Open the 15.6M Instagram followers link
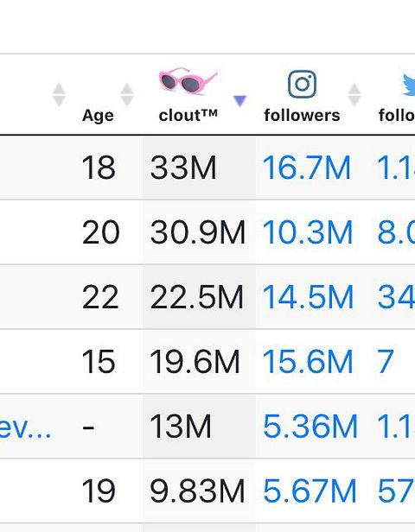The image size is (415, 532). click(x=308, y=361)
